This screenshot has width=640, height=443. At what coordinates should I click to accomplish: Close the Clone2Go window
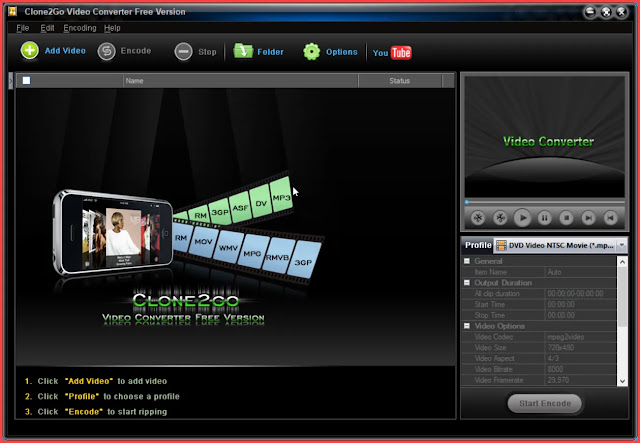click(622, 12)
